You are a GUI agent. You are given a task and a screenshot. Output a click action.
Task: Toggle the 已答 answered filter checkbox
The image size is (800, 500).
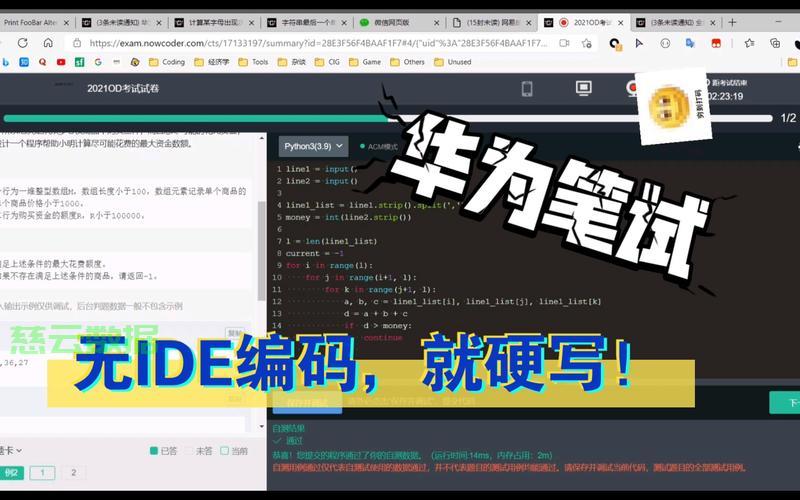[154, 451]
